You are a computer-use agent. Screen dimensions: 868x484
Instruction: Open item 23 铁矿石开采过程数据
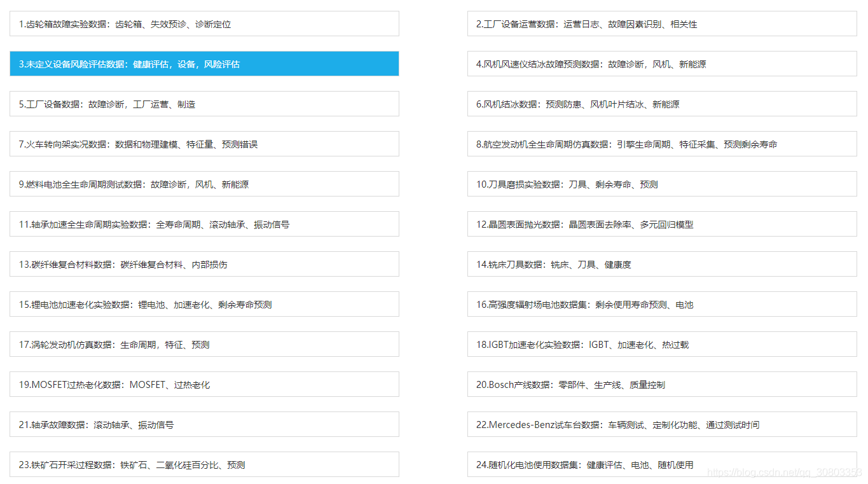pyautogui.click(x=204, y=464)
